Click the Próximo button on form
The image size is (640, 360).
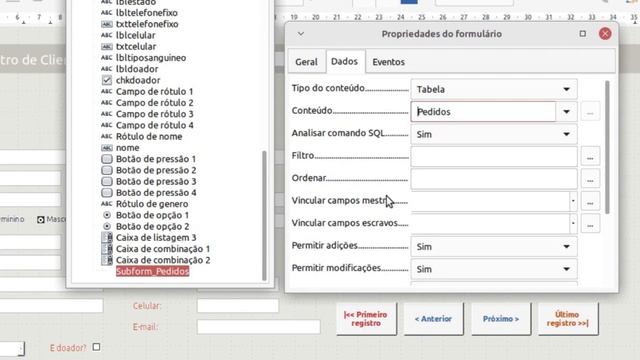click(x=501, y=319)
